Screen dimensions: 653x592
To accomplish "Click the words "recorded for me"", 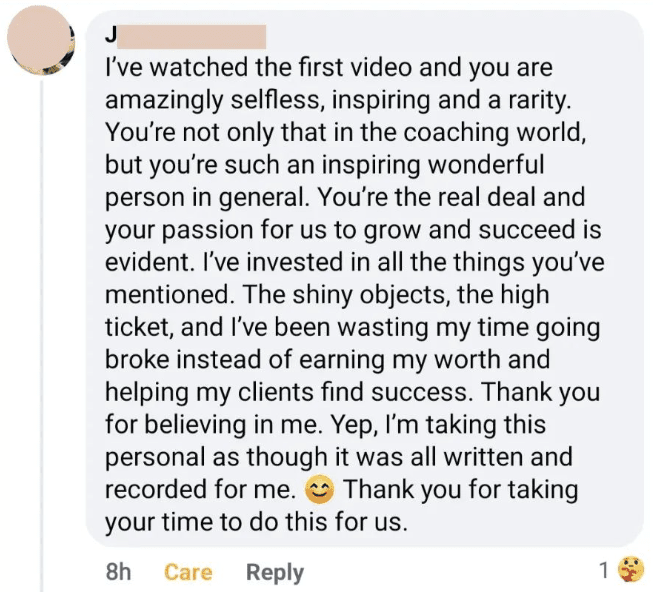I will (200, 489).
